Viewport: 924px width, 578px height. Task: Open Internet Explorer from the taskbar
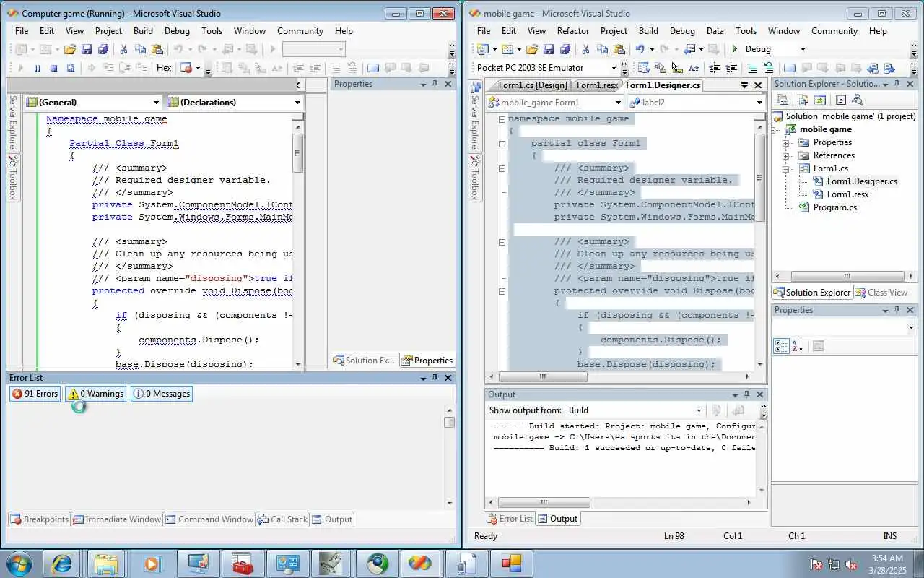[61, 564]
